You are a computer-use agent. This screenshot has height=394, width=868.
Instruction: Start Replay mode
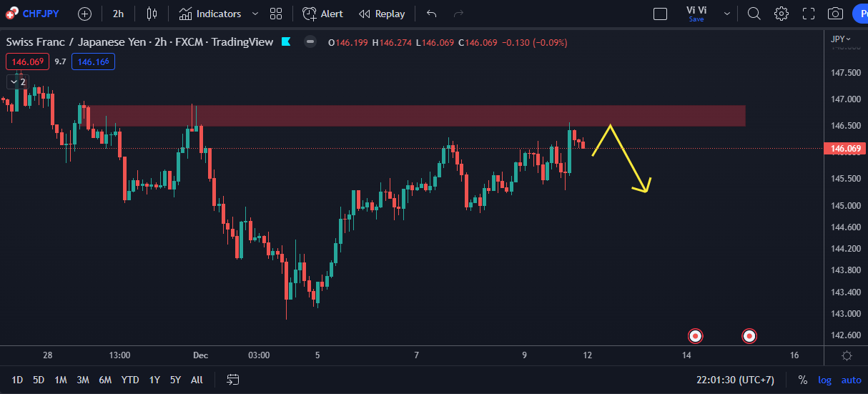pos(382,14)
